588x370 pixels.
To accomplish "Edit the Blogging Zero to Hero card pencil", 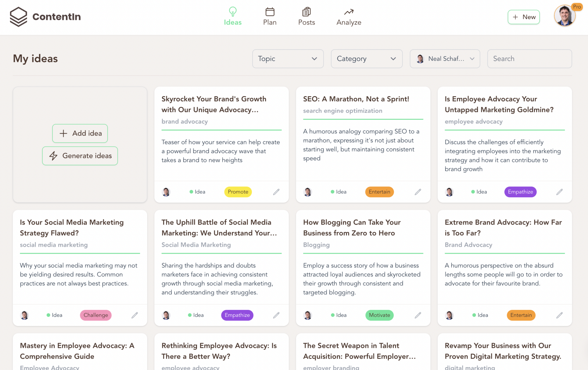I will click(x=418, y=315).
